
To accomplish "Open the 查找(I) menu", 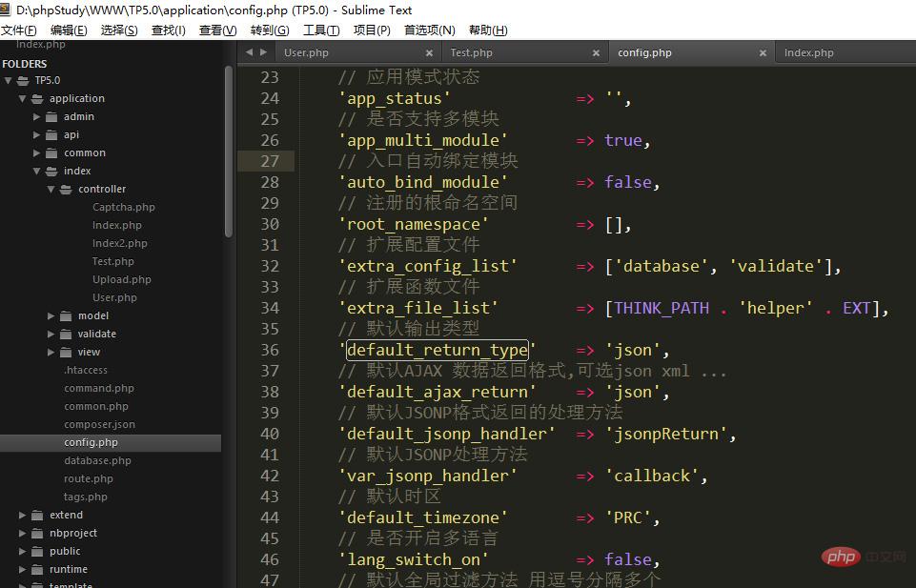I will coord(169,30).
